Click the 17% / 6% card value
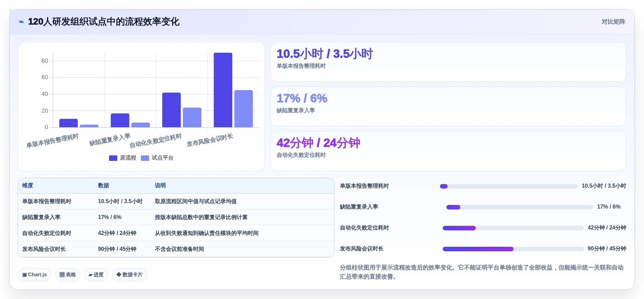Image resolution: width=644 pixels, height=299 pixels. click(302, 98)
